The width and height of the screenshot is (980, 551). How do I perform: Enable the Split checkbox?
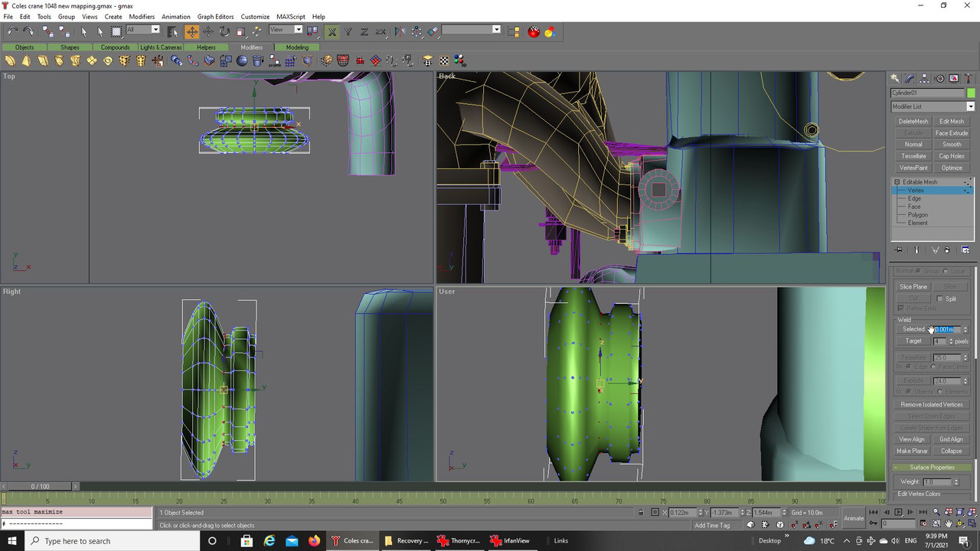point(939,298)
